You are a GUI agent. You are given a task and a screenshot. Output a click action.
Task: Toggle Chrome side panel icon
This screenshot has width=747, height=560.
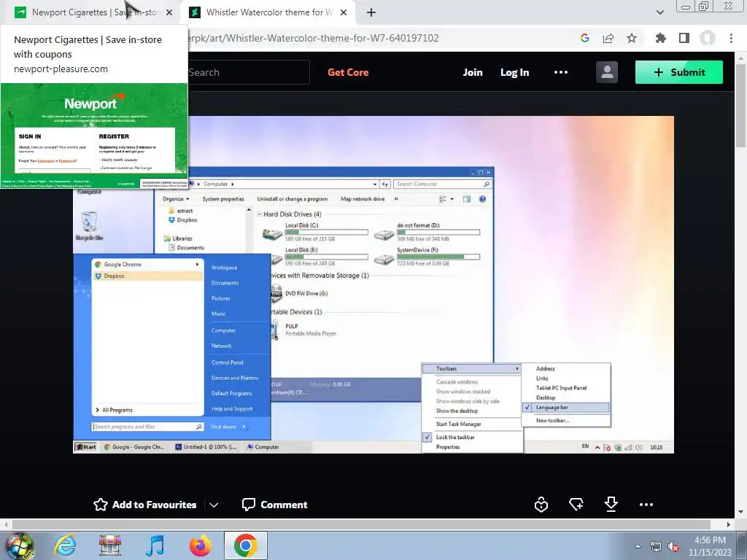(x=684, y=38)
